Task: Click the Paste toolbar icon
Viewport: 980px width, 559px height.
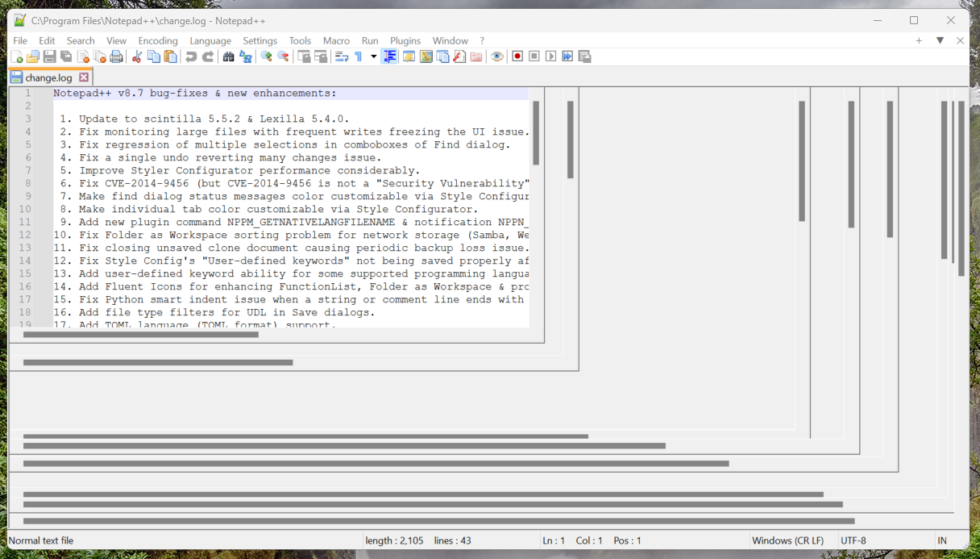Action: pyautogui.click(x=171, y=56)
